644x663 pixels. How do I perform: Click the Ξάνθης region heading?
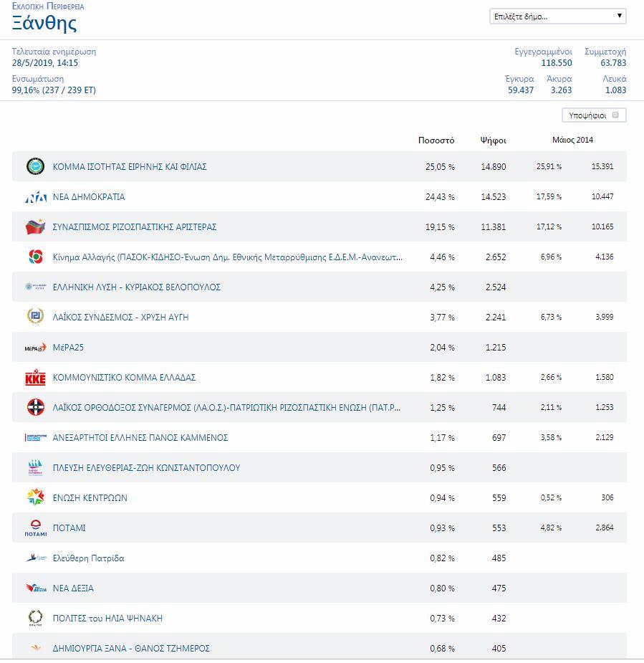(44, 24)
